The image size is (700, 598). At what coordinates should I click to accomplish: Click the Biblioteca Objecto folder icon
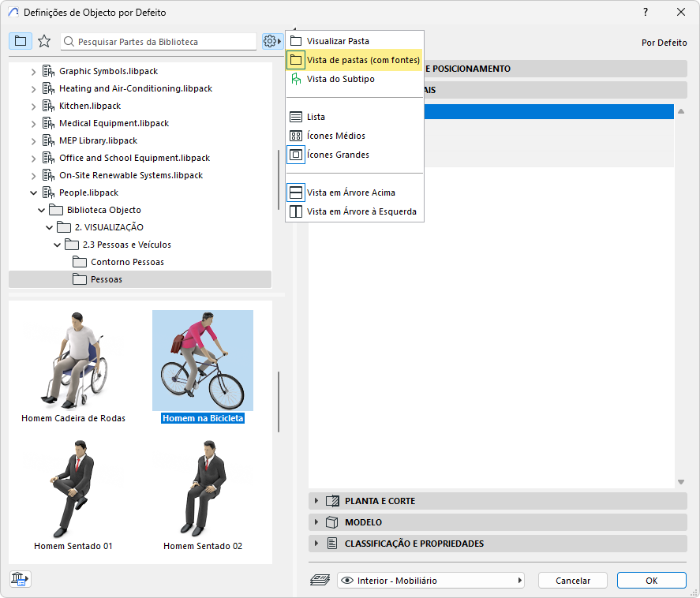[56, 210]
